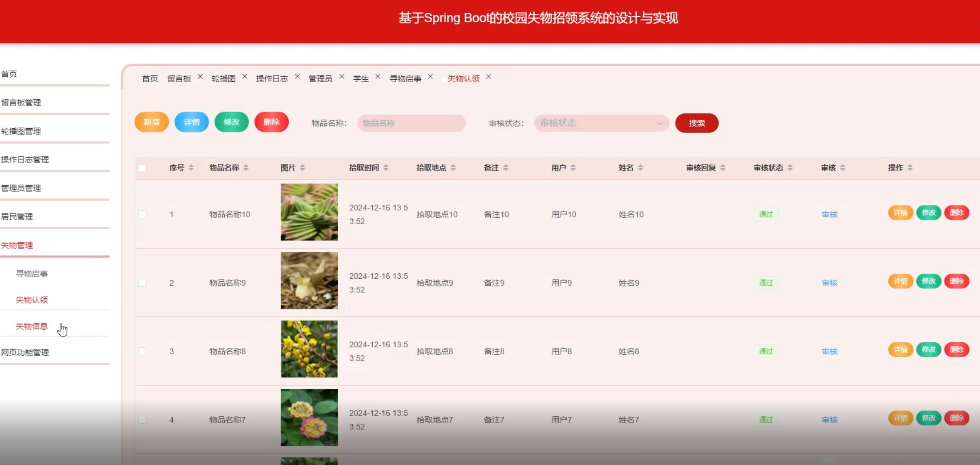Sort by 序号 column arrows

[191, 168]
